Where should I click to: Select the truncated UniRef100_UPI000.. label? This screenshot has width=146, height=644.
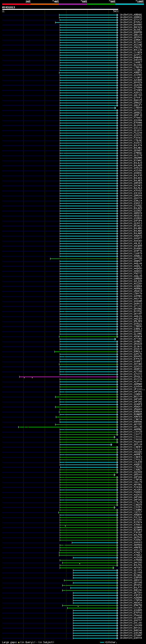coord(132,389)
